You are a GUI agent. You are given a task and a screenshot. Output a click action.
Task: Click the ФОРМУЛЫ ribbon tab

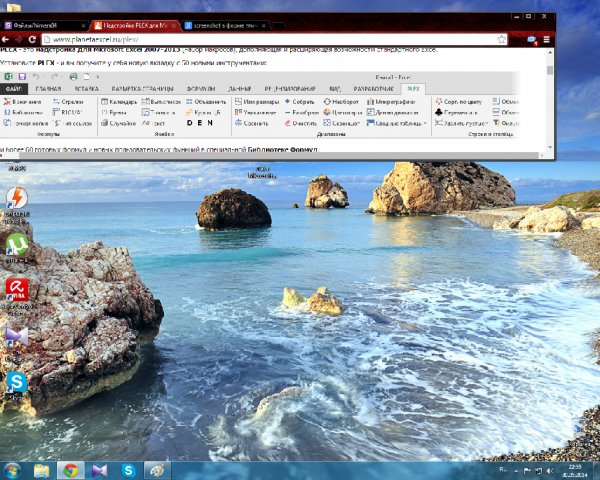pos(201,89)
